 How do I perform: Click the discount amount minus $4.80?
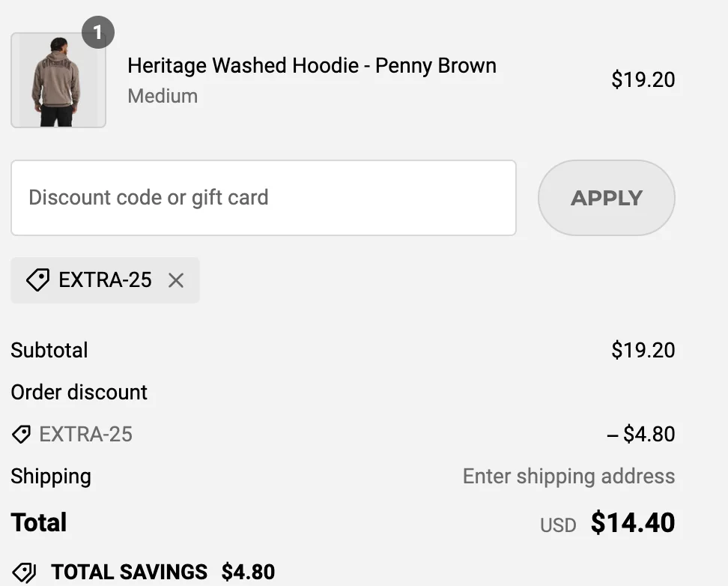640,434
